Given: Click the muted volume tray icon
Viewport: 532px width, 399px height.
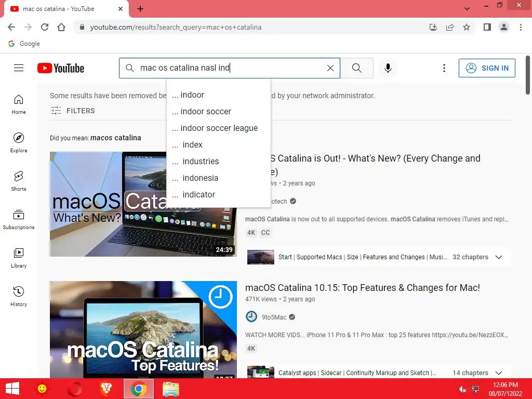Looking at the screenshot, I should click(462, 389).
